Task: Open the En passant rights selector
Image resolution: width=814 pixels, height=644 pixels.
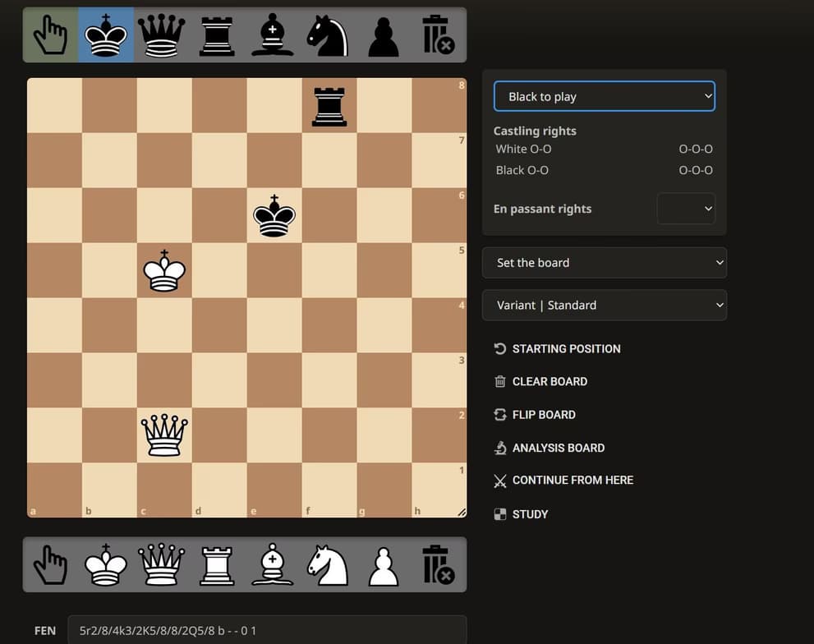Action: pyautogui.click(x=686, y=209)
